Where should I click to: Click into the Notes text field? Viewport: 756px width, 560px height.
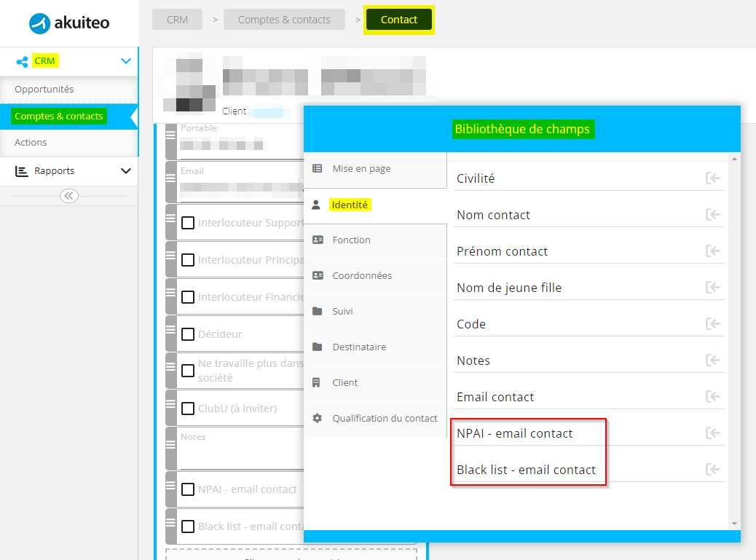click(240, 455)
